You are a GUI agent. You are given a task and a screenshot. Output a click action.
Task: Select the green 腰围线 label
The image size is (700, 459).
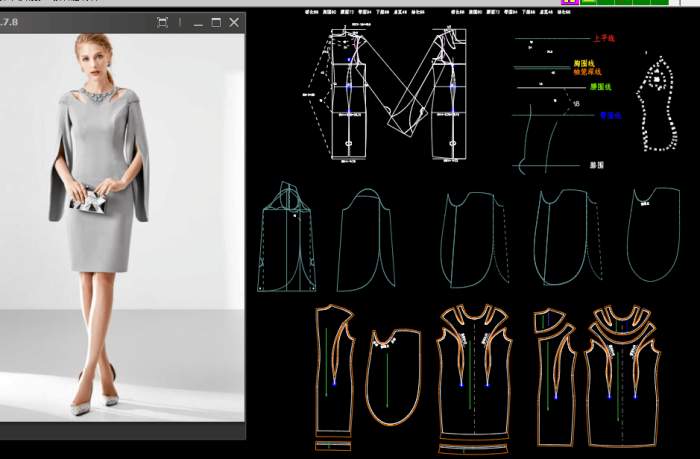[600, 87]
